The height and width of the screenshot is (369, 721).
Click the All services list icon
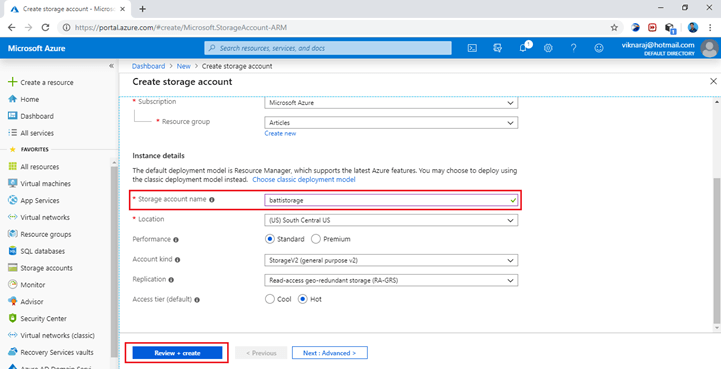point(13,133)
